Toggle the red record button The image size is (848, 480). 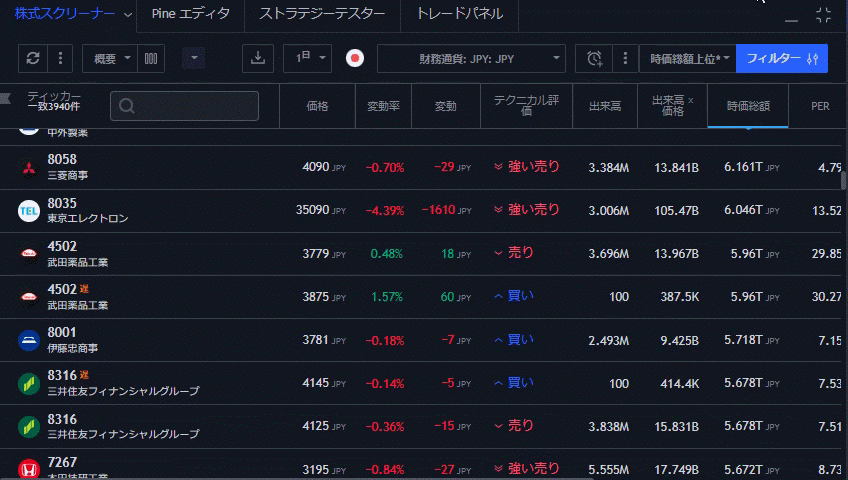coord(354,58)
